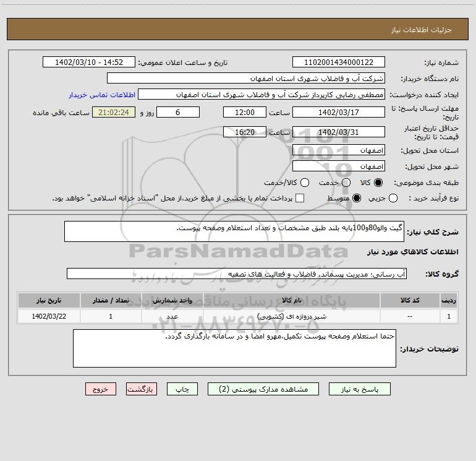Screen dimensions: 476x461
Task: Click the response deadline time 12:00
Action: (x=245, y=112)
